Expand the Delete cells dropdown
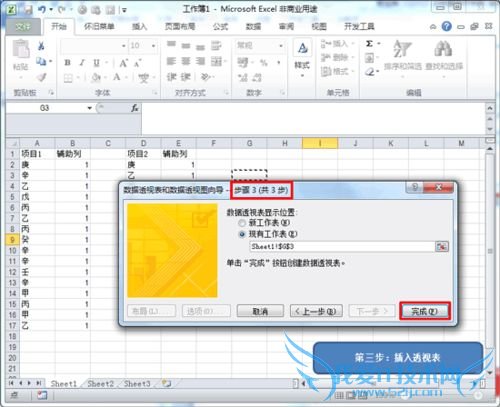500x407 pixels. click(353, 57)
